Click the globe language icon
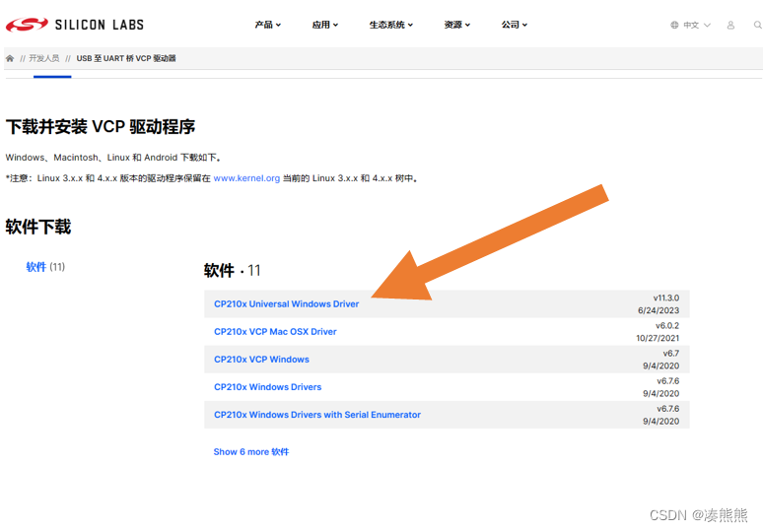Screen dimensions: 763x532 point(674,25)
